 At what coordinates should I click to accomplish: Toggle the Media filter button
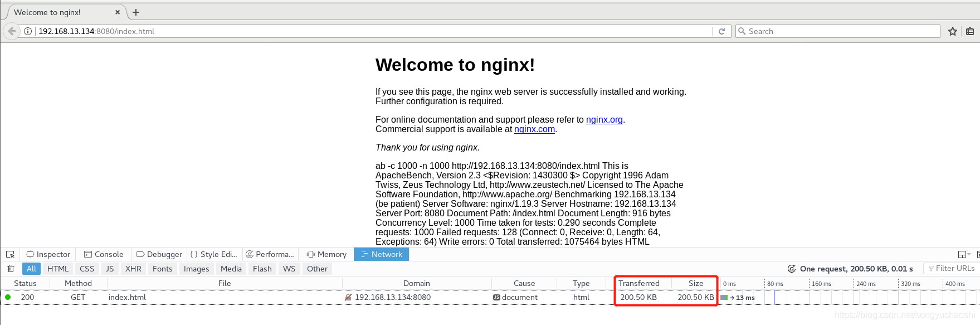[x=231, y=269]
